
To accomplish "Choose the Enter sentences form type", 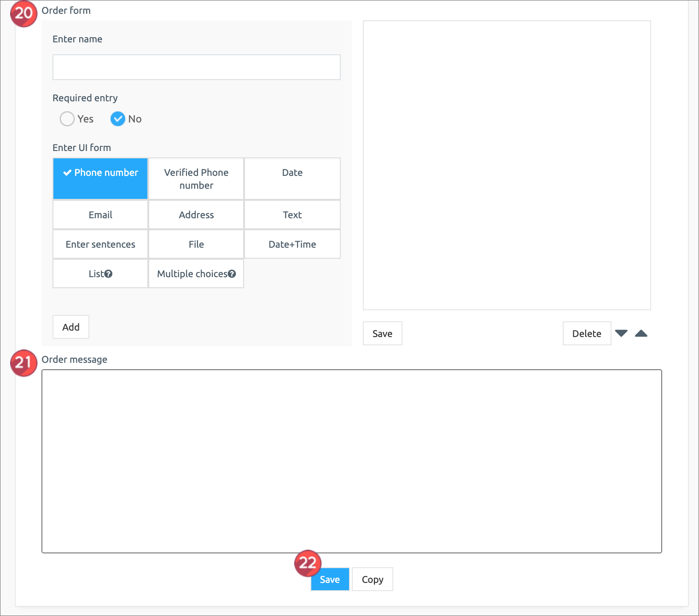I will tap(100, 244).
